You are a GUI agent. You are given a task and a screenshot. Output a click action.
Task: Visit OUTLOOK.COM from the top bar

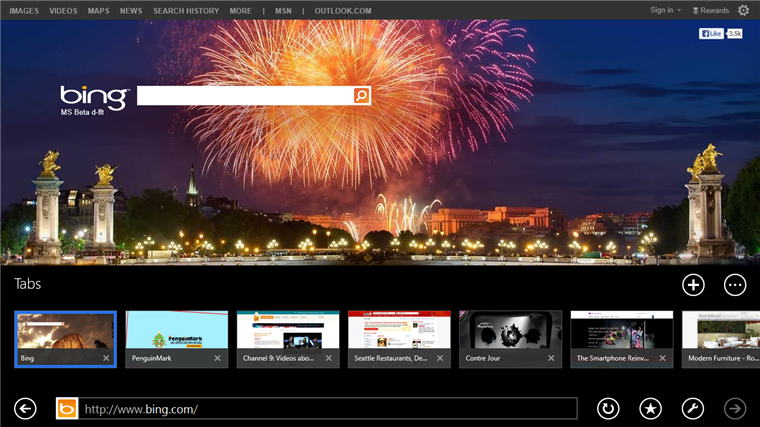tap(343, 11)
